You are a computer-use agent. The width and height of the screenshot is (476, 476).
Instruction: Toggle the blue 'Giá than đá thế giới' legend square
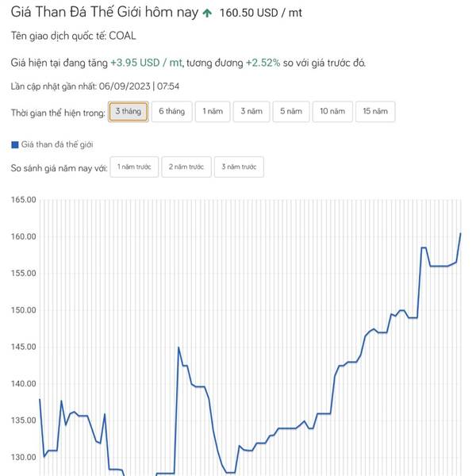pyautogui.click(x=15, y=145)
